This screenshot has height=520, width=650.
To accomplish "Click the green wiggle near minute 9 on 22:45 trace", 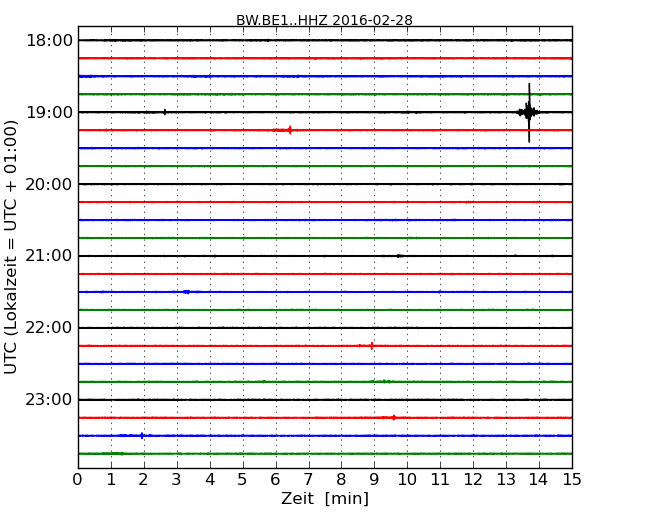I will tap(385, 381).
